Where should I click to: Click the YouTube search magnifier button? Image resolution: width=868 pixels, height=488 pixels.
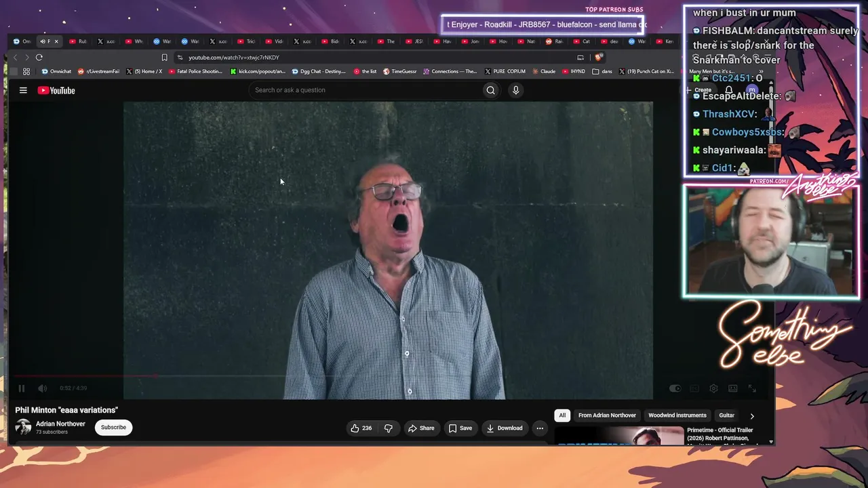[x=491, y=90]
